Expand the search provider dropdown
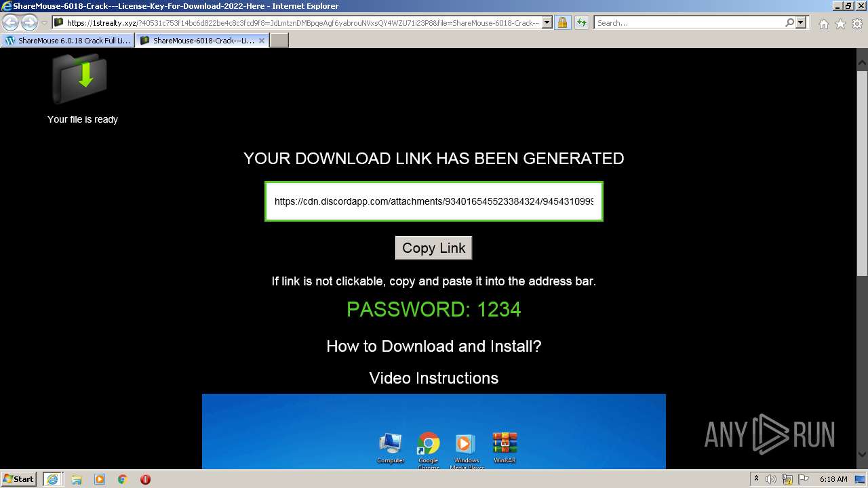Screen dimensions: 868x488 click(801, 23)
